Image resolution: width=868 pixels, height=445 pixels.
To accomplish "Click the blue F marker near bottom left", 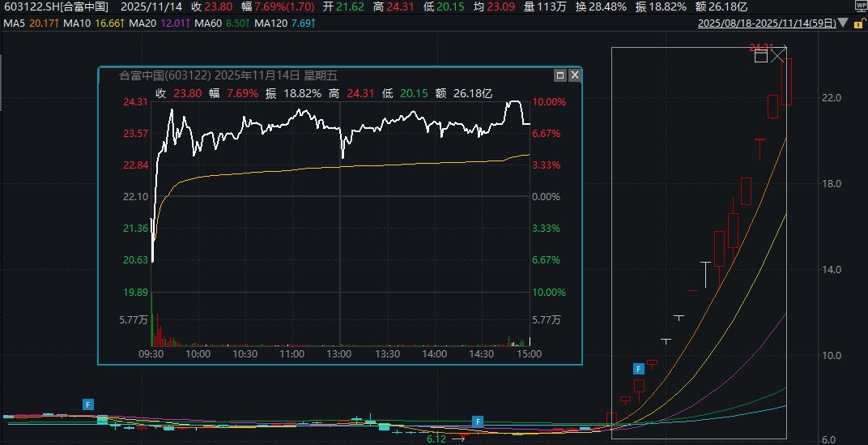I will coord(88,403).
